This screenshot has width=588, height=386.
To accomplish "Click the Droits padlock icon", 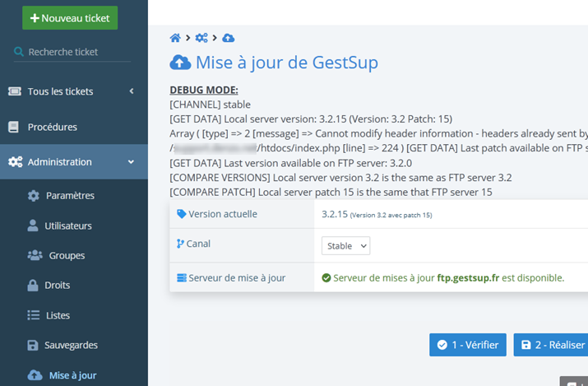I will coord(33,285).
